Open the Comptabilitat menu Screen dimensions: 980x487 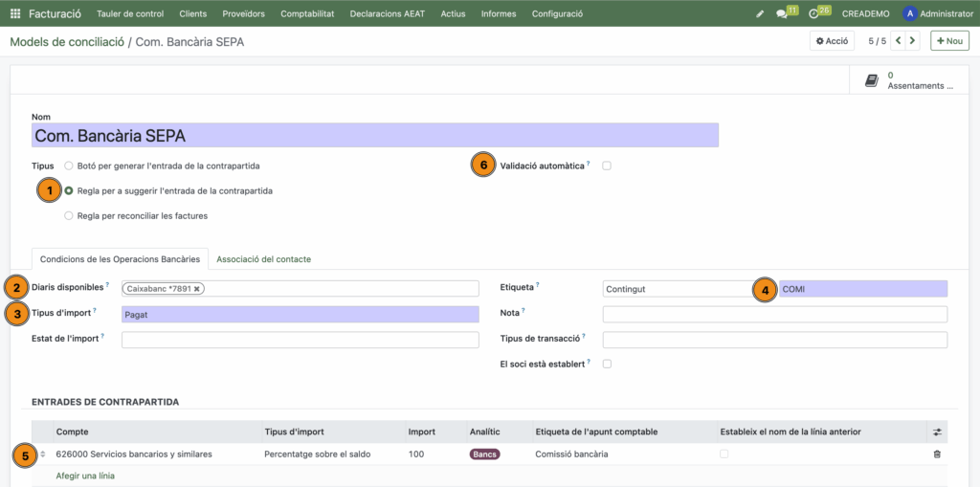309,13
